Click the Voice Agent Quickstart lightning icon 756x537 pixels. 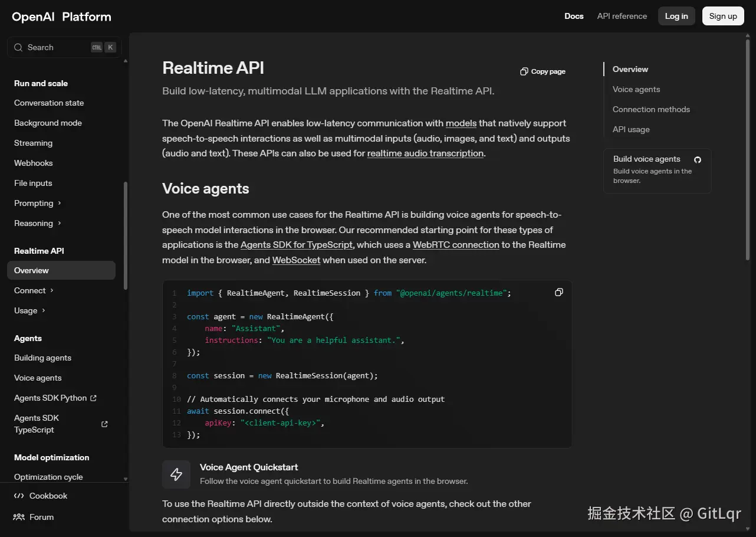tap(176, 474)
